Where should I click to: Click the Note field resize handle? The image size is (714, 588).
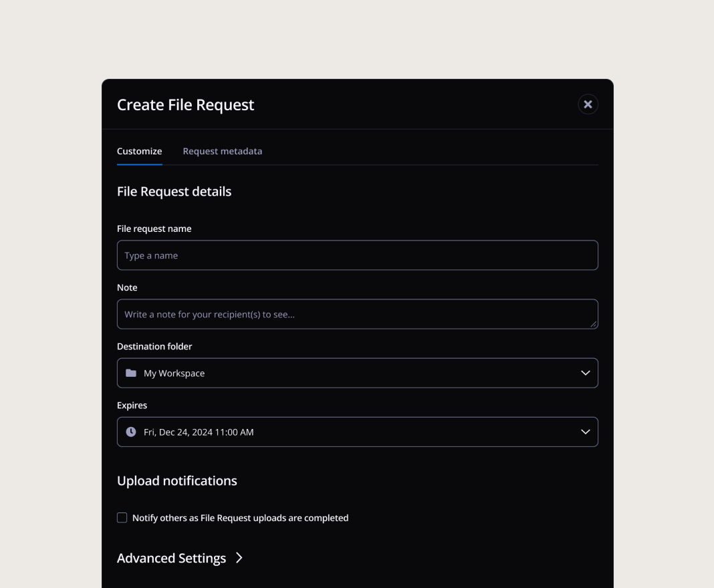point(594,324)
